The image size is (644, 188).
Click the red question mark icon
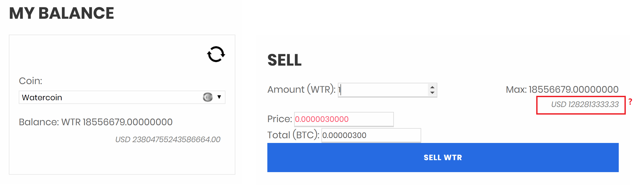click(x=630, y=102)
